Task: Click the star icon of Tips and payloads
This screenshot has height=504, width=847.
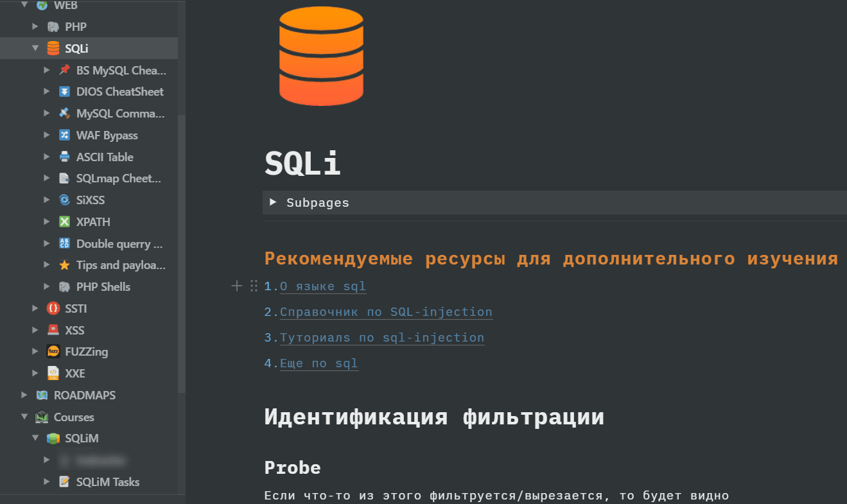Action: pos(64,265)
